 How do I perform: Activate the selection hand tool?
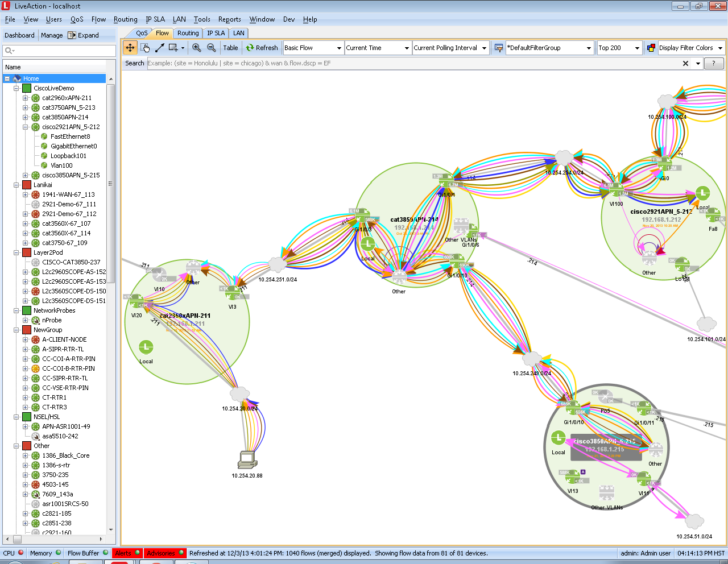click(144, 47)
